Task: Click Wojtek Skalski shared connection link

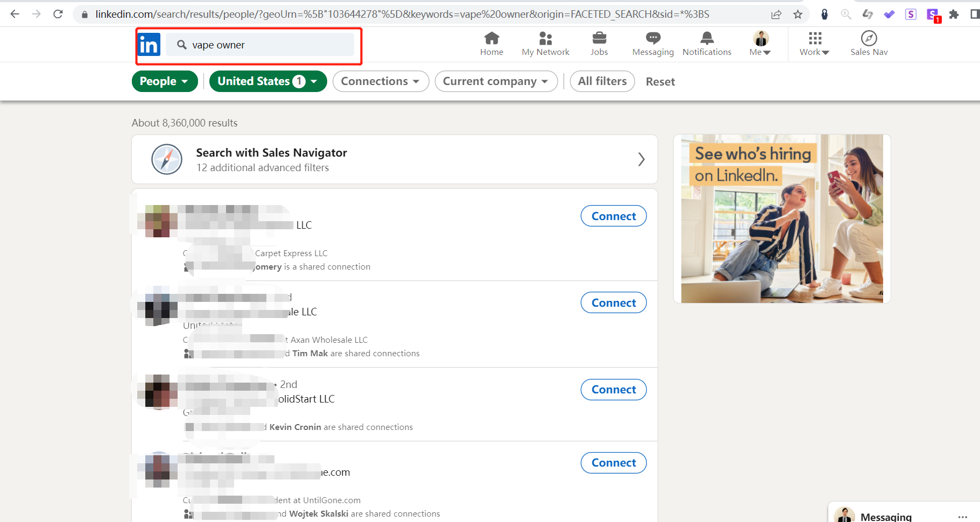Action: point(319,514)
